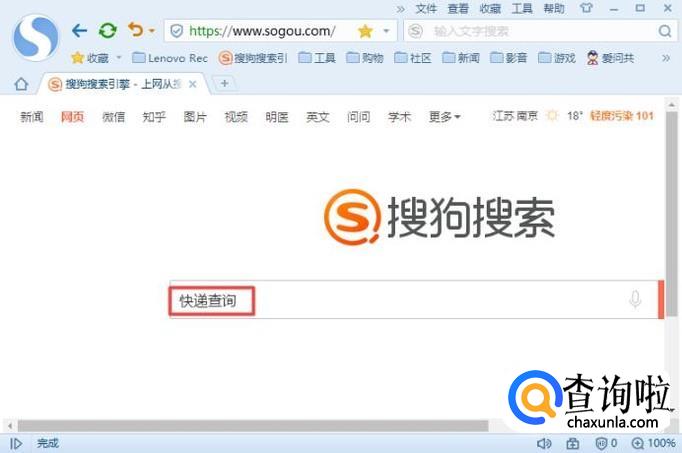The image size is (682, 453).
Task: Click the home icon beside the tabs
Action: coord(21,83)
